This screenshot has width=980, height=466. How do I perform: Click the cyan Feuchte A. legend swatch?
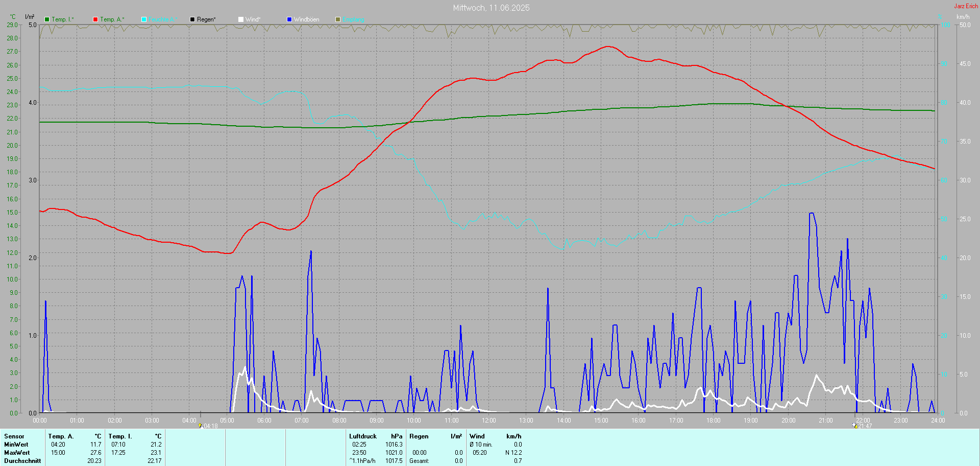(x=144, y=19)
